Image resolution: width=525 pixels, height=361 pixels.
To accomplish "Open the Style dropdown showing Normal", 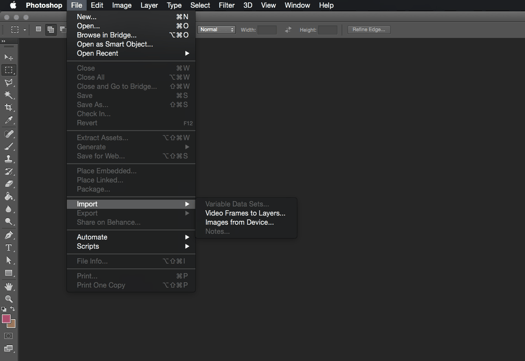I will point(216,29).
